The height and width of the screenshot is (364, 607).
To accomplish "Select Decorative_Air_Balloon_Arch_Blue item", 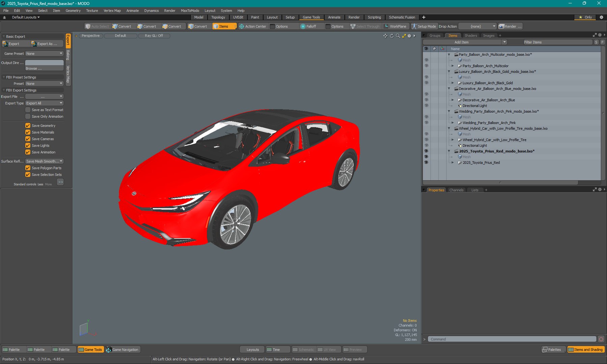I will (x=489, y=100).
